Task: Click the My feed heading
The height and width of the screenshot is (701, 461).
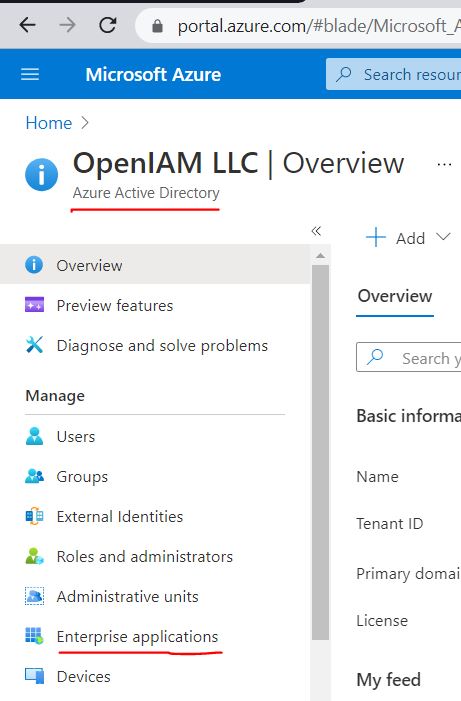Action: pos(389,680)
